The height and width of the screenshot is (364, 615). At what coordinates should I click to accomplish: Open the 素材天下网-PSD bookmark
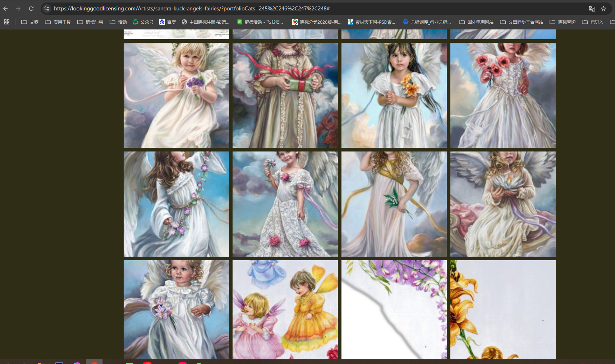[371, 22]
